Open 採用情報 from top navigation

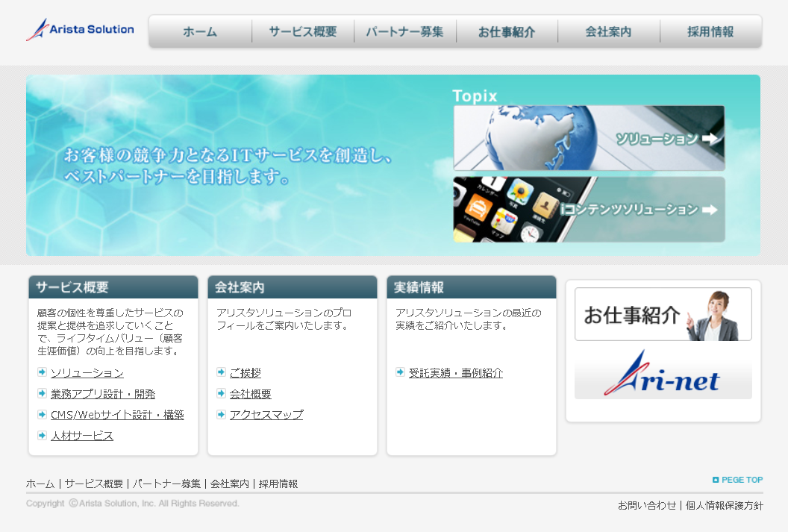(x=710, y=32)
